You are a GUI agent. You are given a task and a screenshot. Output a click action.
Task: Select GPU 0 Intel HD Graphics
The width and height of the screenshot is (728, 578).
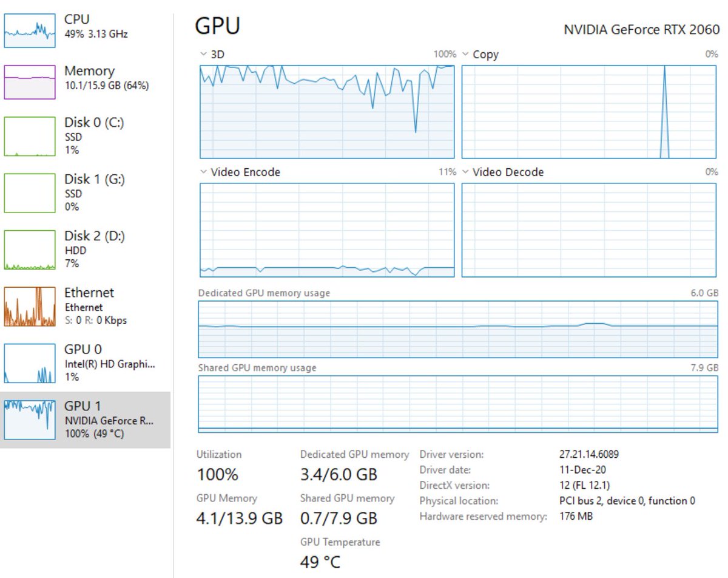(x=85, y=363)
